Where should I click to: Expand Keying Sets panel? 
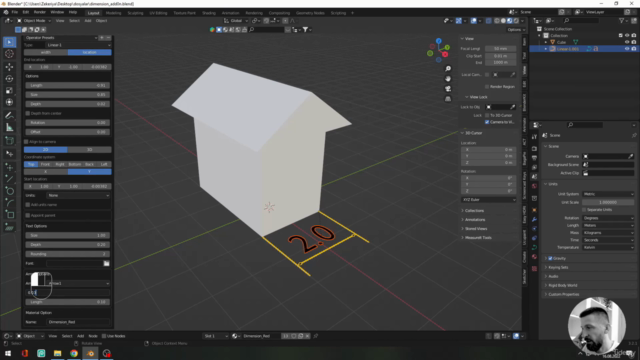(558, 267)
